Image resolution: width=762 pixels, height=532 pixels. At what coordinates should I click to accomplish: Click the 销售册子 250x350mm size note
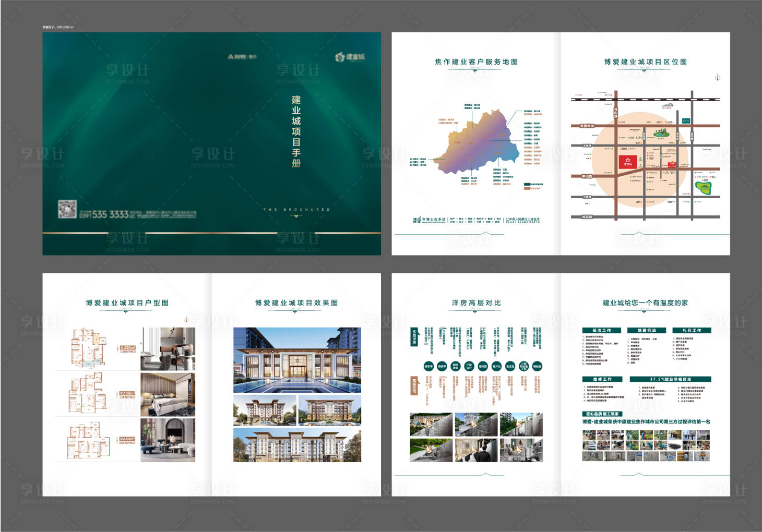(x=58, y=27)
